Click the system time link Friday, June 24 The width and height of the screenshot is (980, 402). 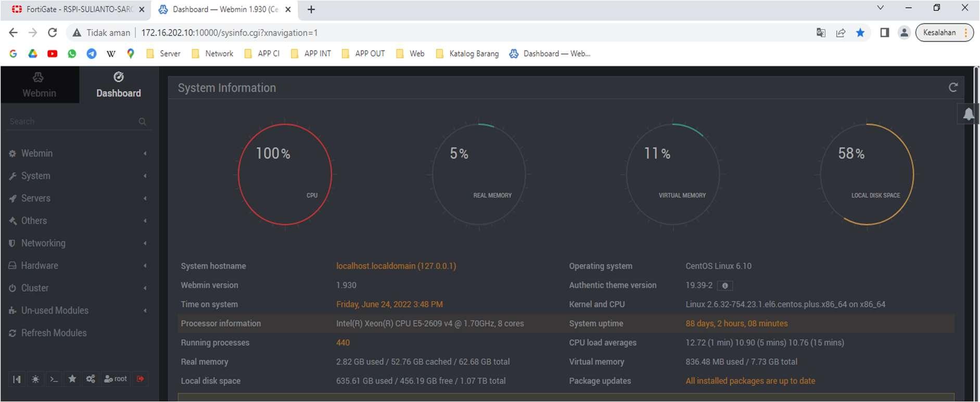(389, 305)
